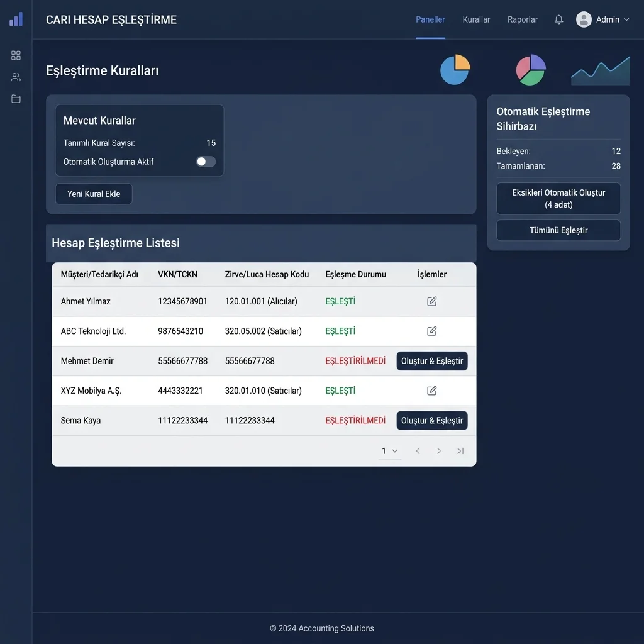This screenshot has height=644, width=644.
Task: Edit the Ahmet Yılmaz row
Action: pyautogui.click(x=431, y=301)
